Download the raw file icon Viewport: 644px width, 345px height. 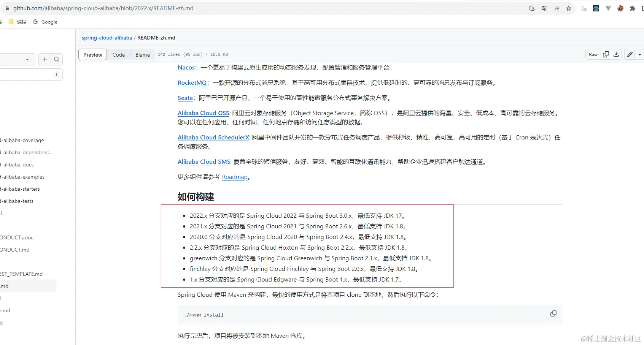point(616,55)
